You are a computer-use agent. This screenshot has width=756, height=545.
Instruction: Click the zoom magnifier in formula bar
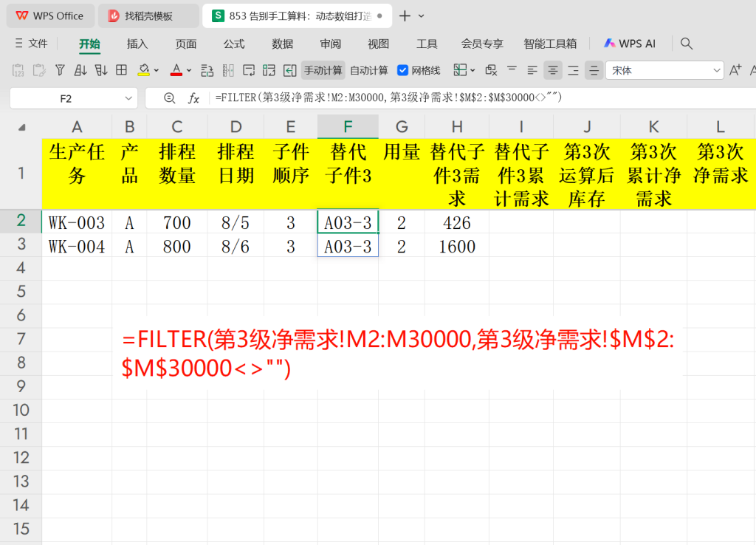tap(169, 98)
